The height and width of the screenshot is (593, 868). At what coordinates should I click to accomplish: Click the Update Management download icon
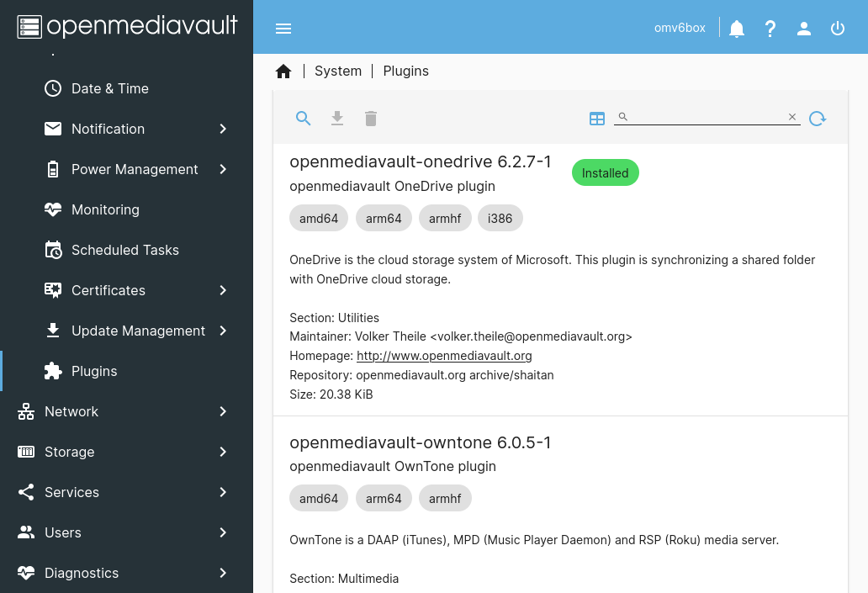[53, 331]
